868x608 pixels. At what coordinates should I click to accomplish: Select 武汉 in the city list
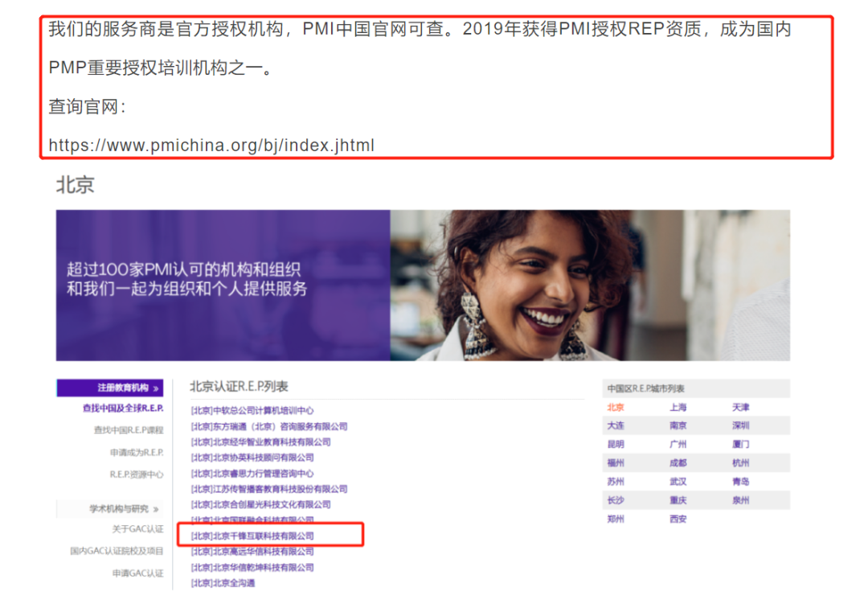(x=678, y=482)
